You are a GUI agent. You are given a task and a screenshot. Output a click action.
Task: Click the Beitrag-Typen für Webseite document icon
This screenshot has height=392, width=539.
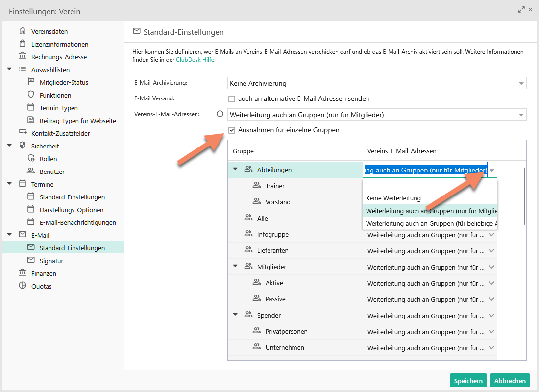(x=31, y=120)
